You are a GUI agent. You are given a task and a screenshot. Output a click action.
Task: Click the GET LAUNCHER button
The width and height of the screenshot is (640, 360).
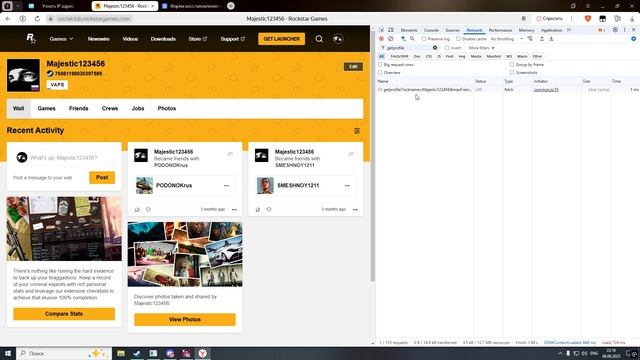pyautogui.click(x=281, y=39)
